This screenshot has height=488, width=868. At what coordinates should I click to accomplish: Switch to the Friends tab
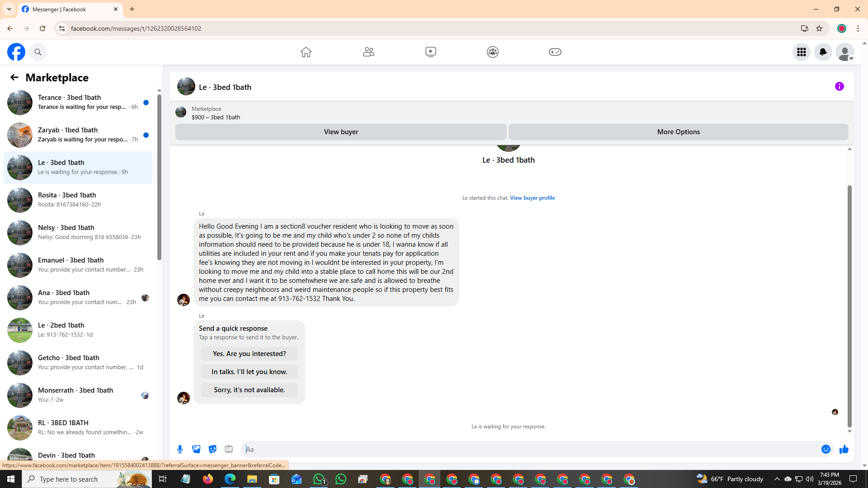pos(368,52)
